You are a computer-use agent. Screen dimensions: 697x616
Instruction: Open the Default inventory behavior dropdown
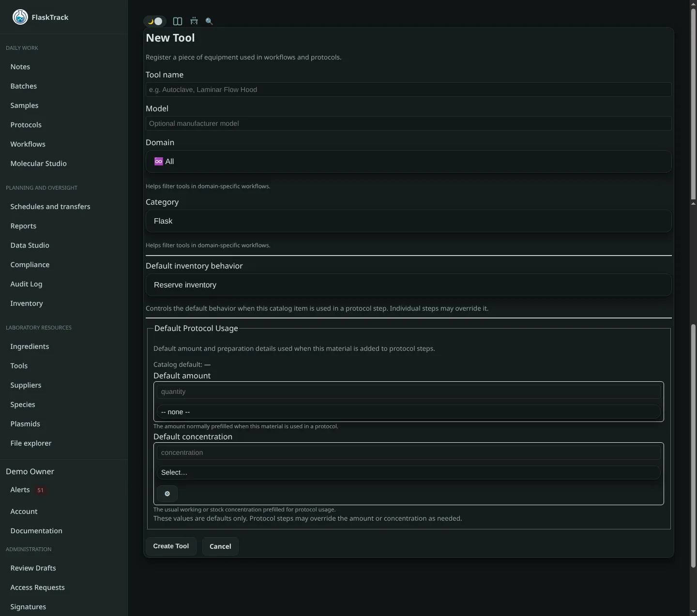pyautogui.click(x=409, y=285)
